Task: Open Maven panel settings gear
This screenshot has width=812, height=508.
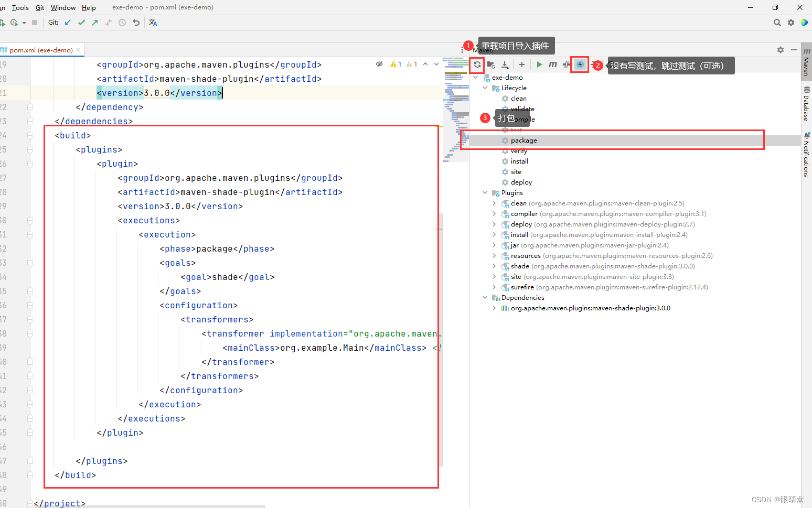Action: click(x=781, y=50)
